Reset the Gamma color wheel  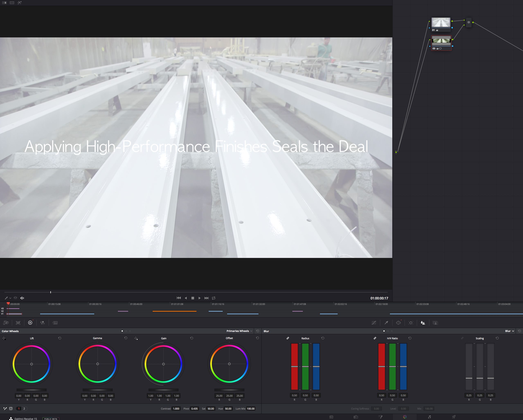click(126, 338)
